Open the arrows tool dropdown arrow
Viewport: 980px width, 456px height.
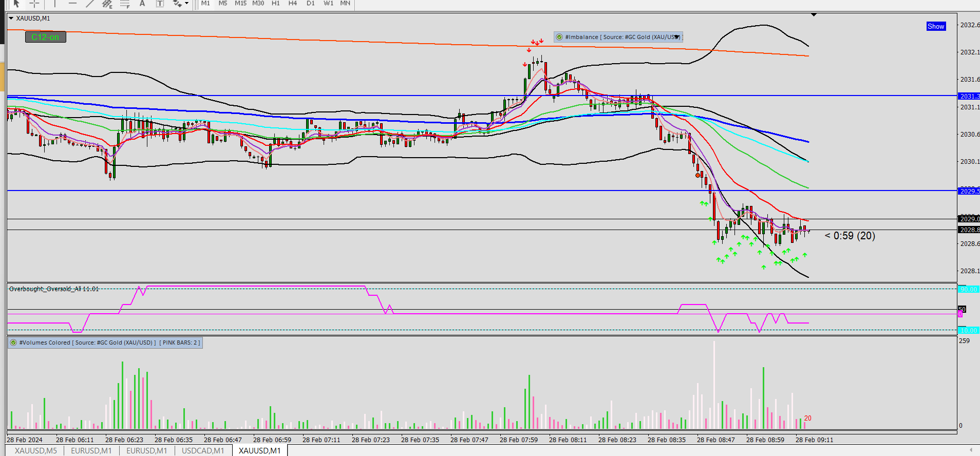tap(186, 4)
